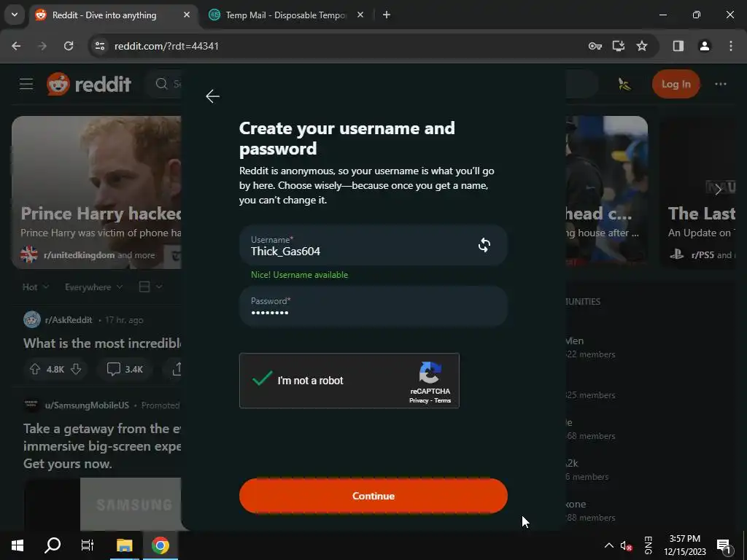
Task: Advance trending carousel with right chevron
Action: tap(718, 190)
